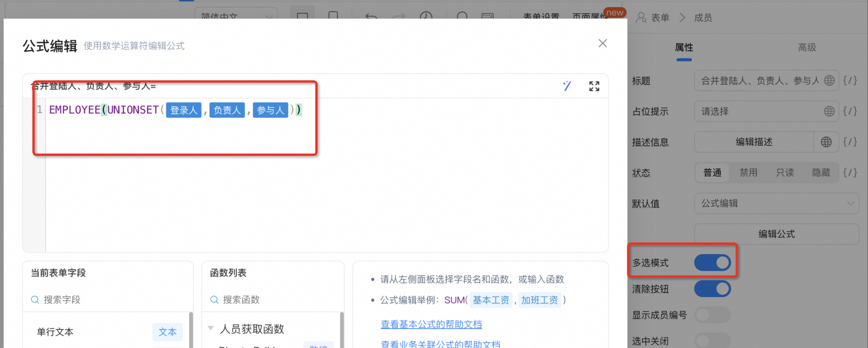Click the 加班工资 example tag
Image resolution: width=868 pixels, height=348 pixels.
tap(539, 300)
